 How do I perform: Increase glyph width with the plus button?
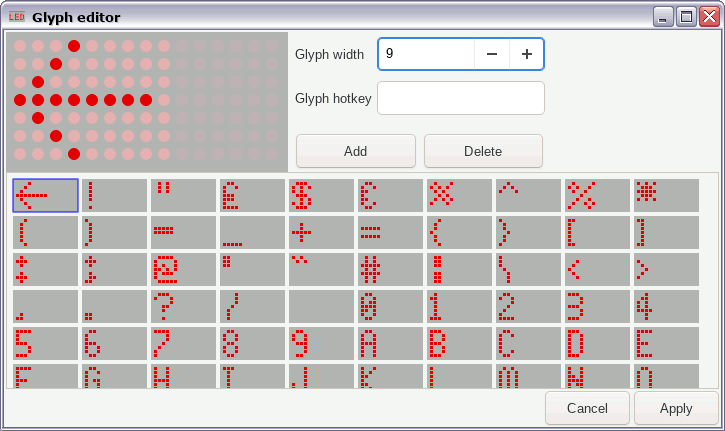527,54
